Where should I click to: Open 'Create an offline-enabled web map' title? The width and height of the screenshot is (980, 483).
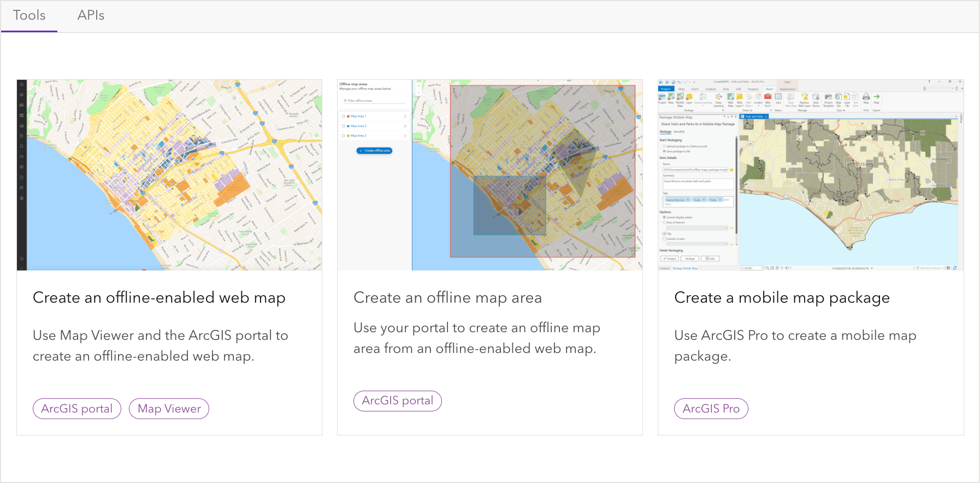point(159,298)
